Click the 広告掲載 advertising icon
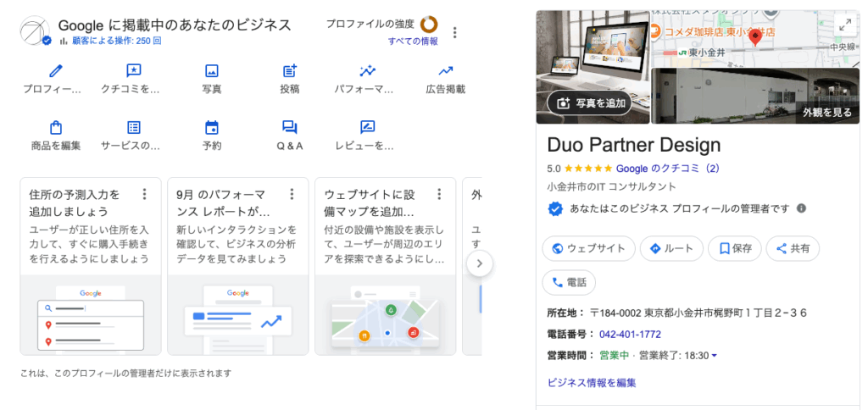Viewport: 868px width, 410px height. click(x=446, y=72)
